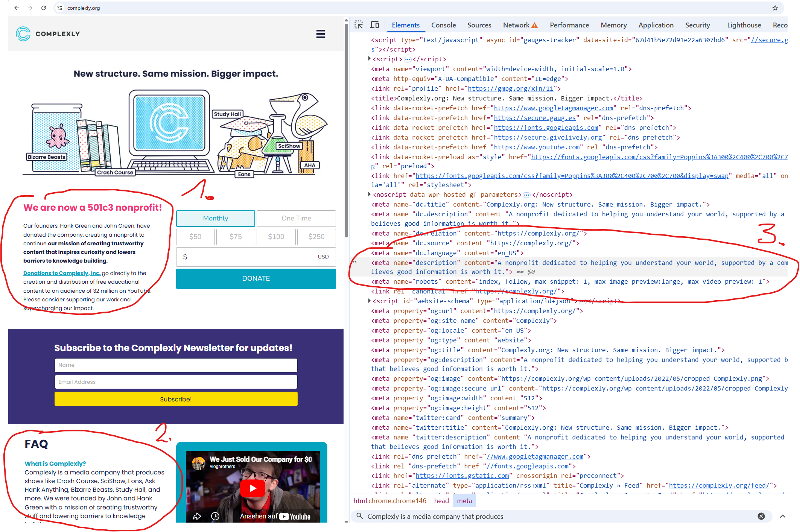Click the DONATE button
The height and width of the screenshot is (532, 800).
256,278
